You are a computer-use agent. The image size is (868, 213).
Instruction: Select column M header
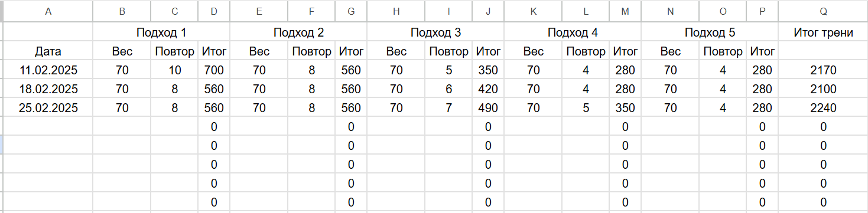(625, 11)
